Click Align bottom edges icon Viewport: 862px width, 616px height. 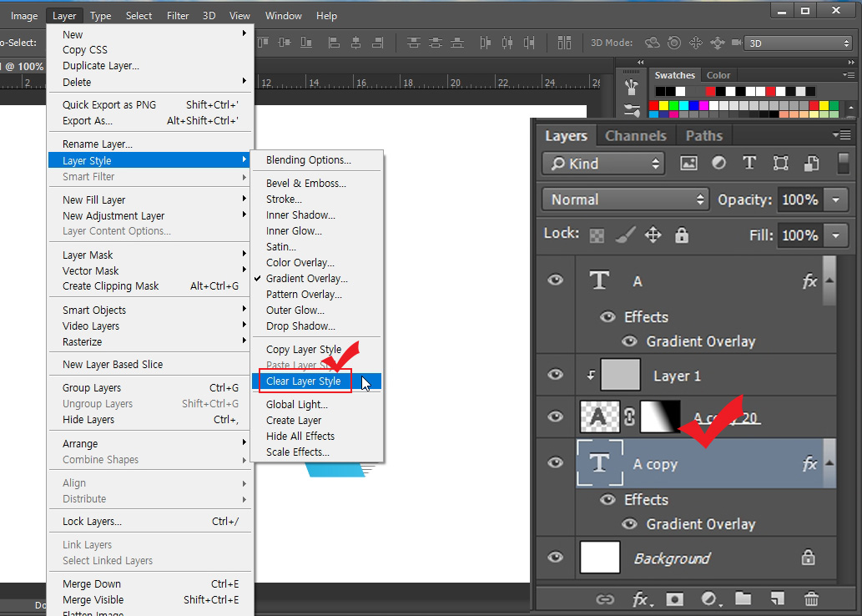(306, 43)
